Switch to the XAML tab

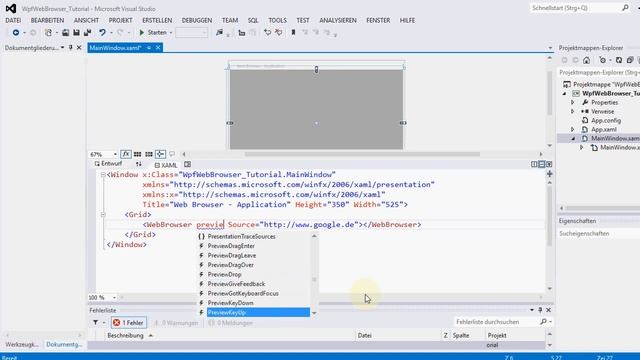tap(166, 165)
